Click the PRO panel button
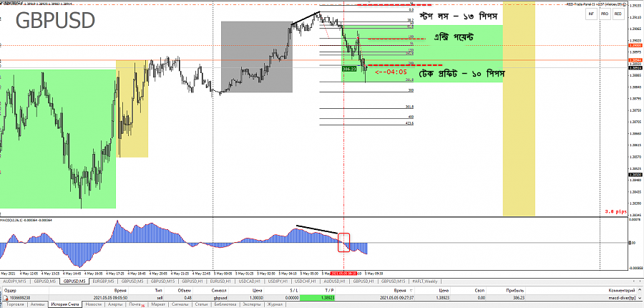This screenshot has height=308, width=644. point(604,14)
